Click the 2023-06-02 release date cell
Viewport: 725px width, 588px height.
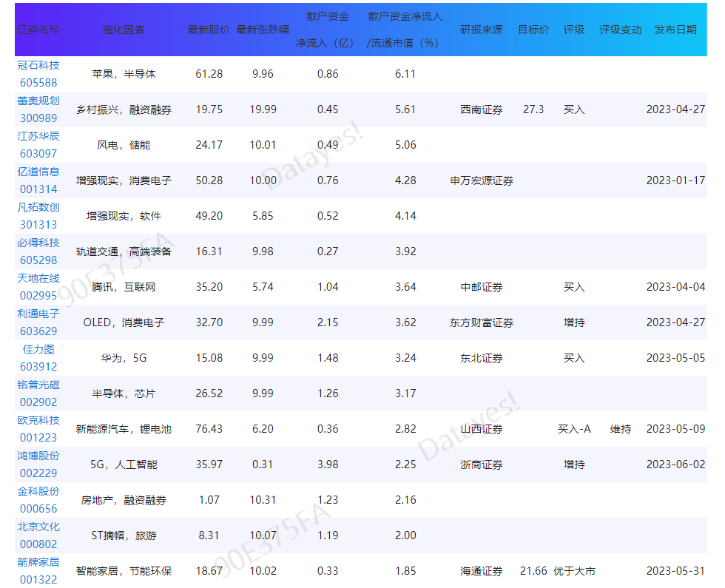675,464
